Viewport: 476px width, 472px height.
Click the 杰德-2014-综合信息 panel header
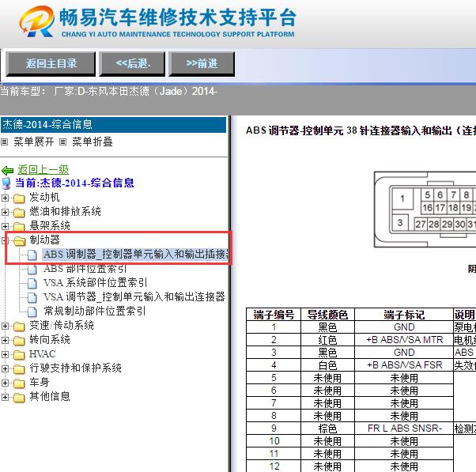coord(113,124)
